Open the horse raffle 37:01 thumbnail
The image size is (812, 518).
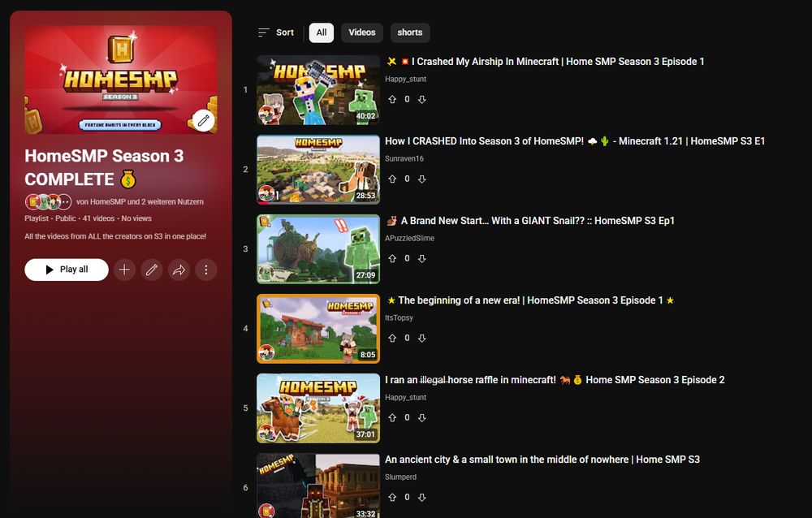[318, 408]
